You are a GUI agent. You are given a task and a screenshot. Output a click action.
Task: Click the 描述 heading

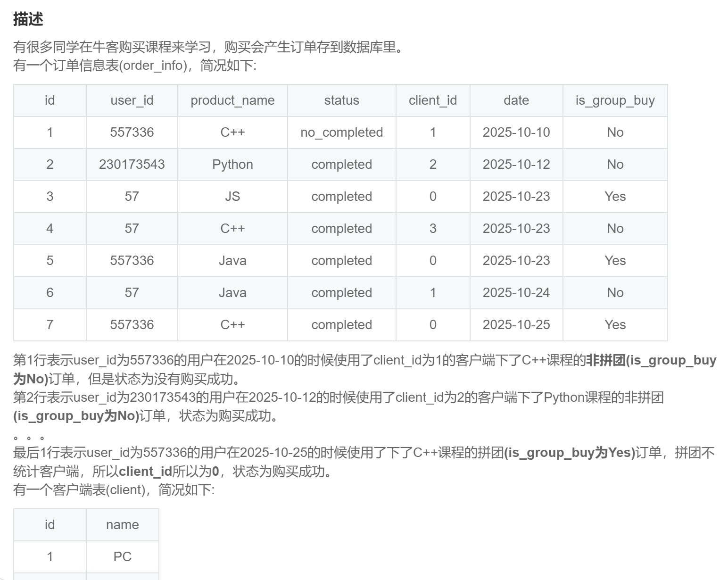28,19
